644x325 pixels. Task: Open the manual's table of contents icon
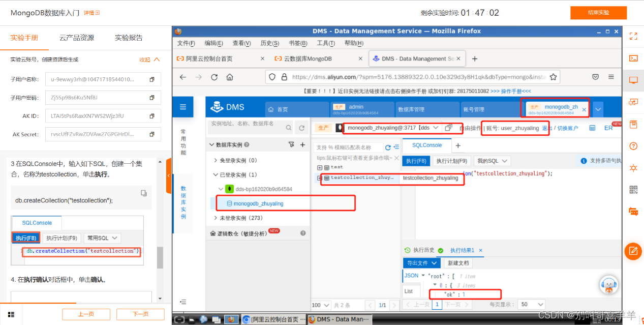tap(11, 314)
